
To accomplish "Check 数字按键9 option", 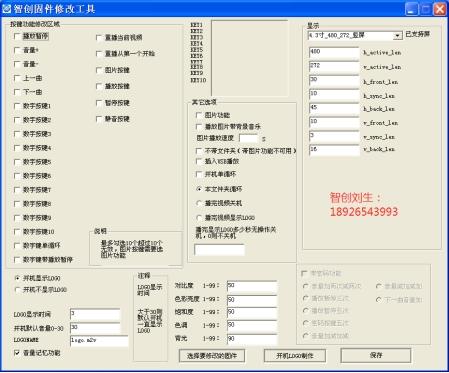I will [x=17, y=218].
